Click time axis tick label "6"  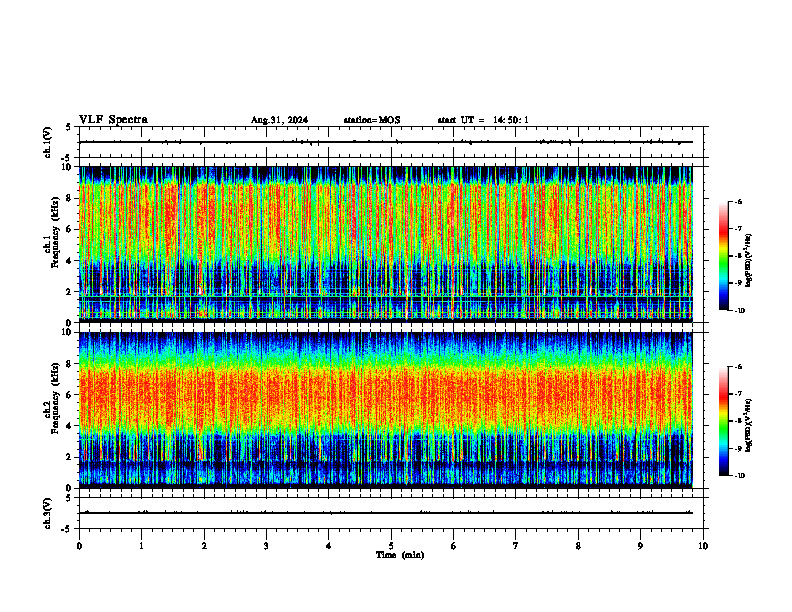click(453, 546)
